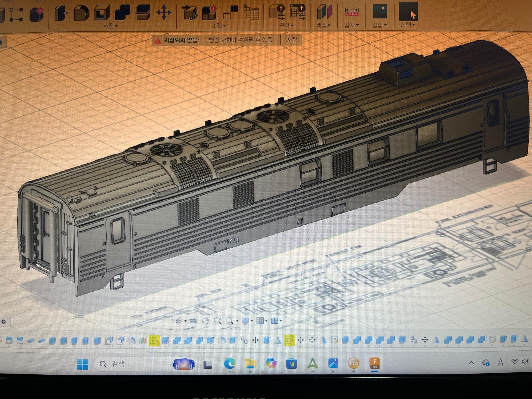Click the Windows Start button
The height and width of the screenshot is (399, 532).
click(82, 364)
